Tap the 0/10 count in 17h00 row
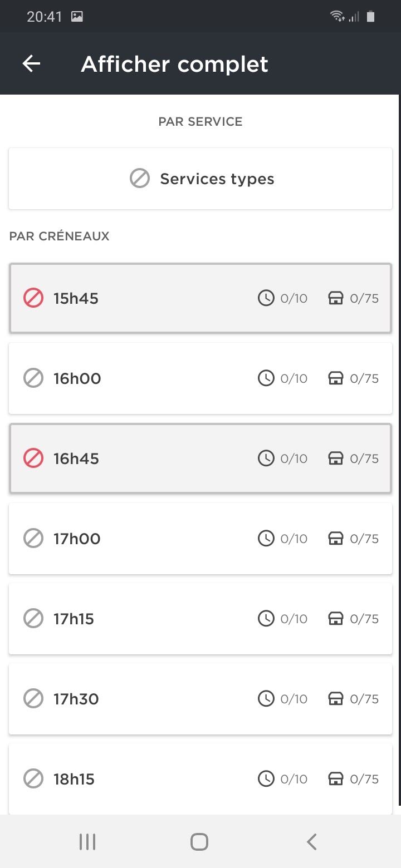 294,539
